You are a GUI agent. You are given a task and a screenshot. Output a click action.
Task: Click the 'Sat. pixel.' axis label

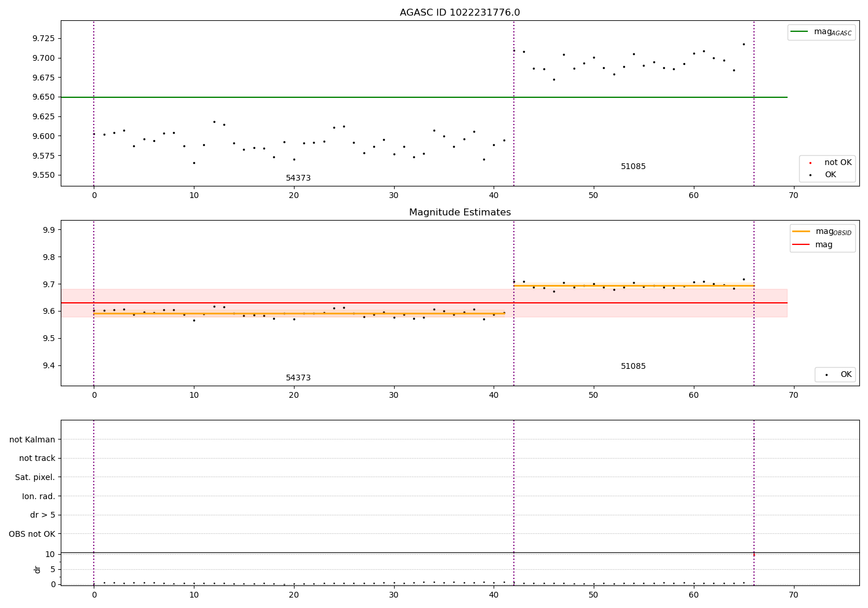click(35, 478)
